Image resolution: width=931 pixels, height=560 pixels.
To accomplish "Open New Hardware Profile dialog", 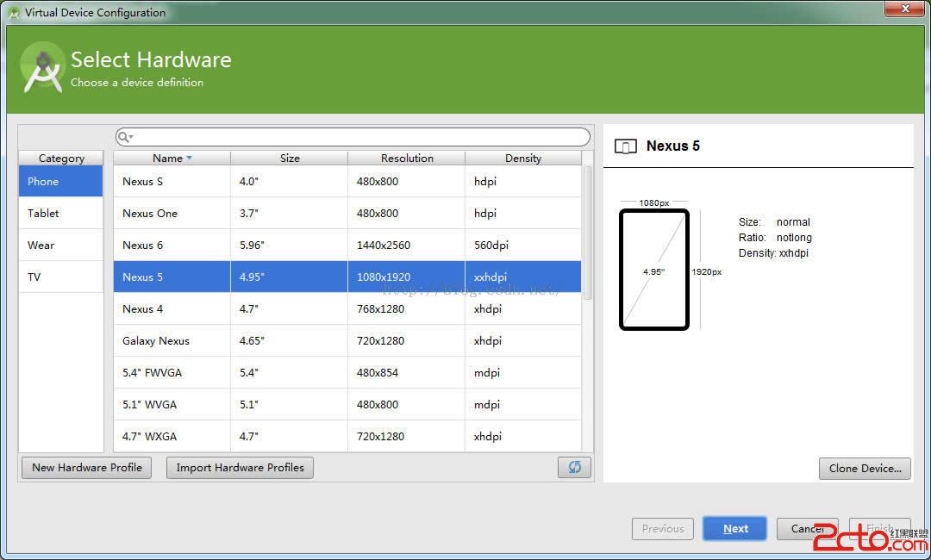I will point(86,468).
